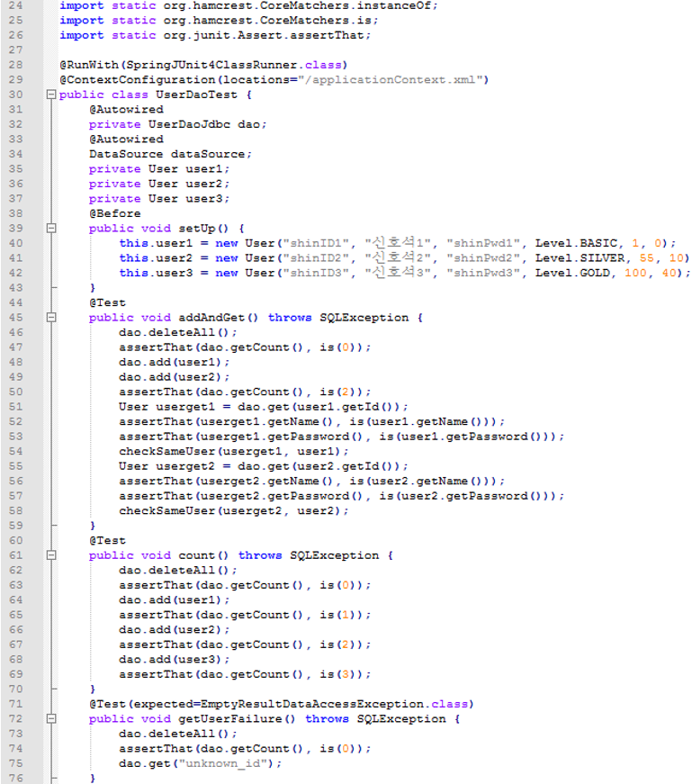The width and height of the screenshot is (692, 784).
Task: Click 'org.hamcrest.CoreMatchers.is' import text
Action: [267, 21]
